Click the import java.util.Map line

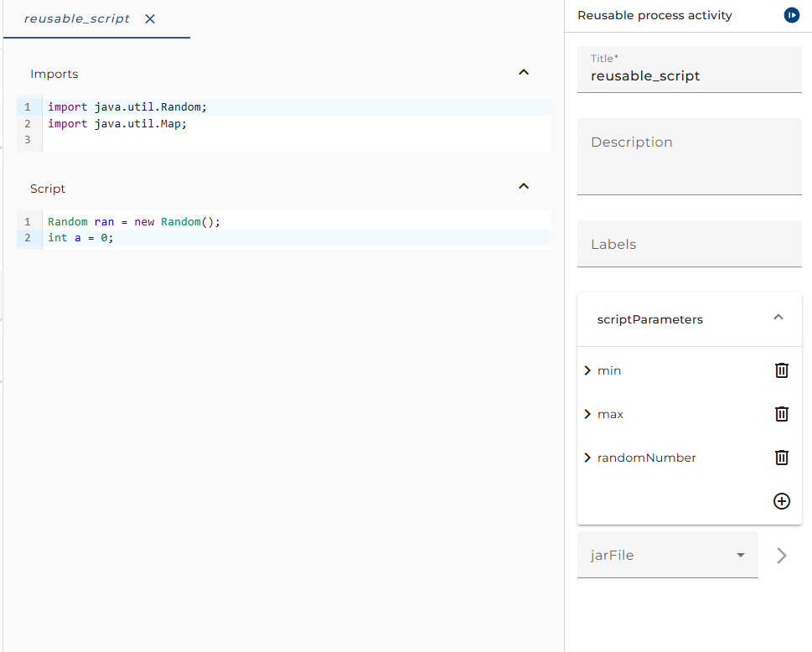[296, 124]
